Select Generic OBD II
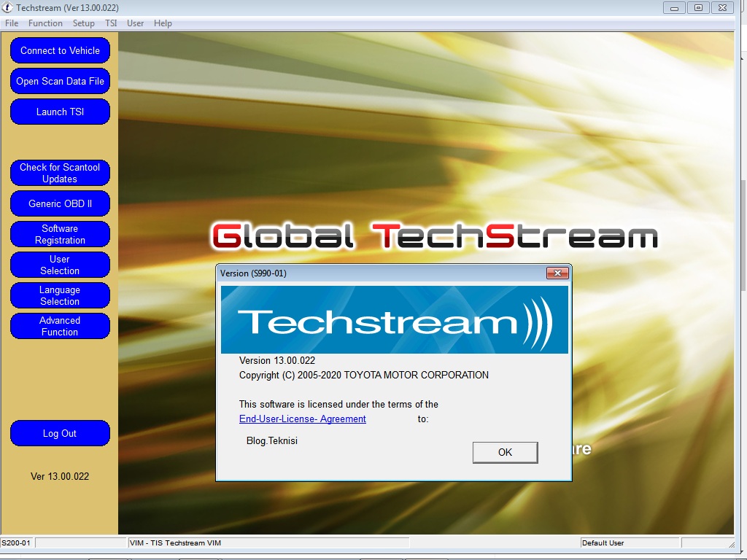Image resolution: width=747 pixels, height=560 pixels. click(x=60, y=204)
